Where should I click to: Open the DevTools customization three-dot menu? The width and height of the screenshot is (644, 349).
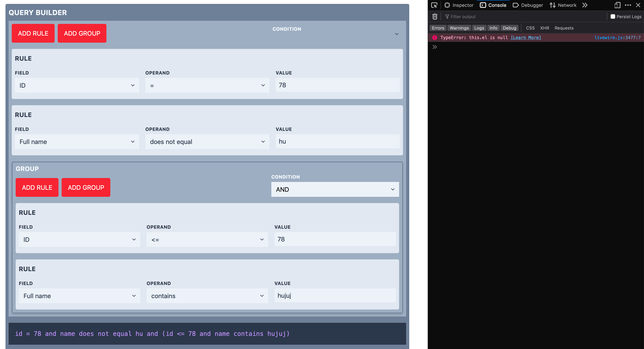(x=628, y=5)
